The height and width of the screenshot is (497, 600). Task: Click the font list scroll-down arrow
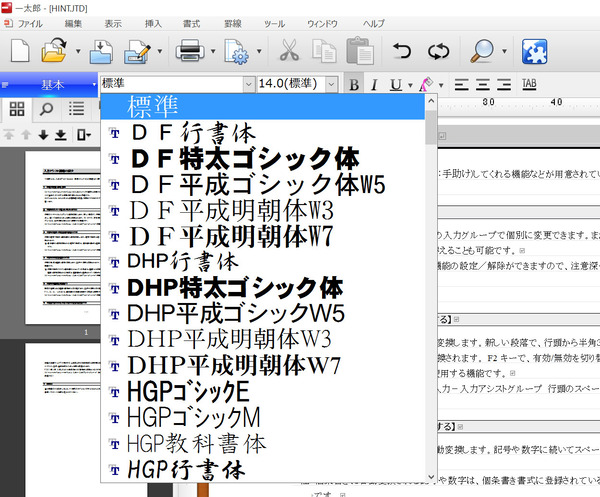[431, 477]
